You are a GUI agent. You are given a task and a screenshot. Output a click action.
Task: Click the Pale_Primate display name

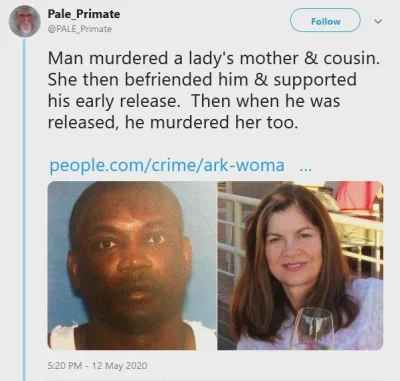(84, 14)
